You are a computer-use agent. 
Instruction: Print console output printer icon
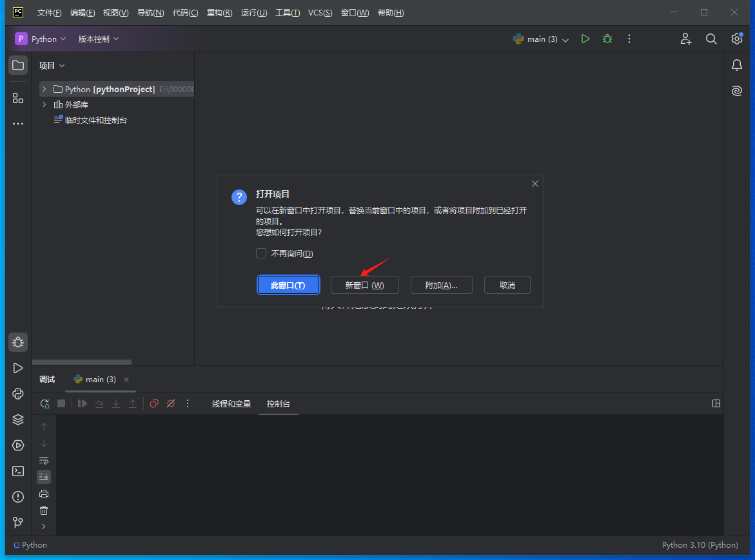44,494
